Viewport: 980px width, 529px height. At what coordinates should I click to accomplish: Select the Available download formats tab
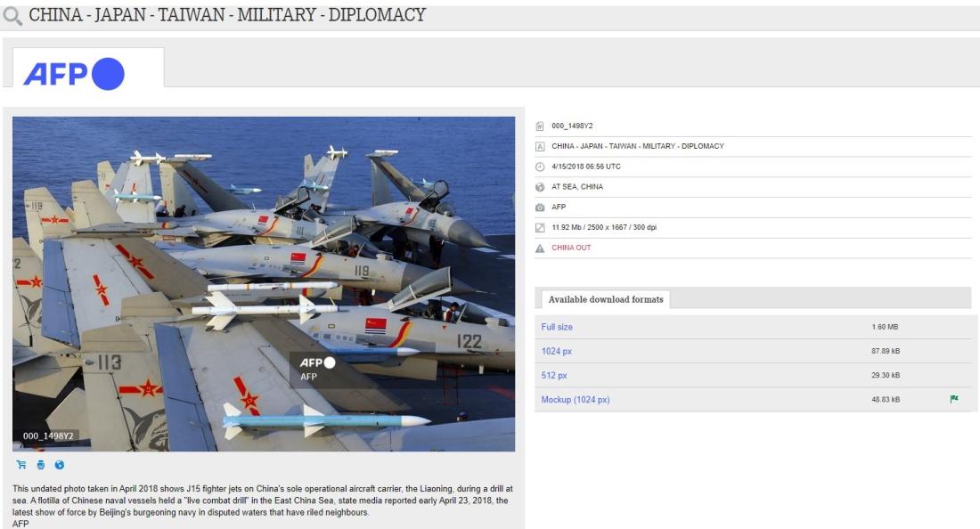[x=606, y=299]
